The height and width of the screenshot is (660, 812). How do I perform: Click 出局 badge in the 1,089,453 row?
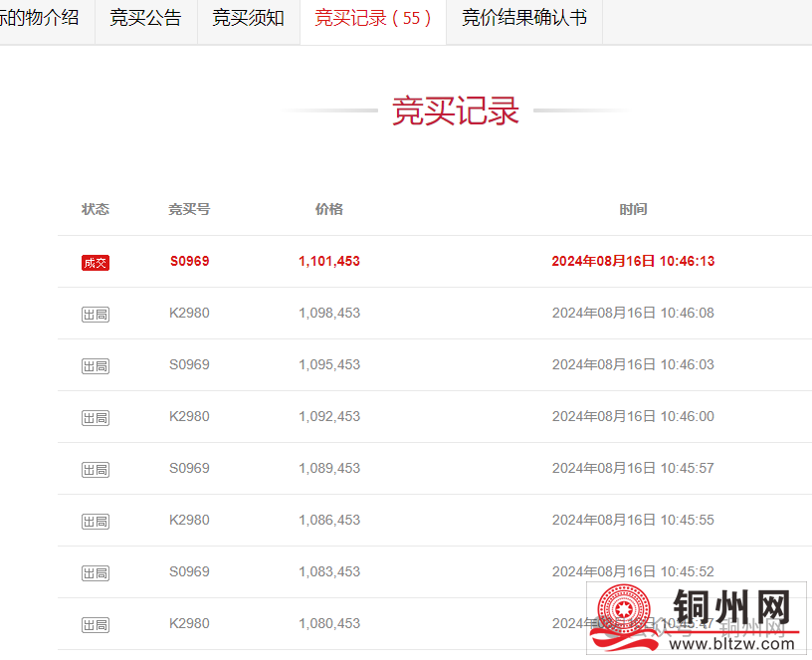96,470
